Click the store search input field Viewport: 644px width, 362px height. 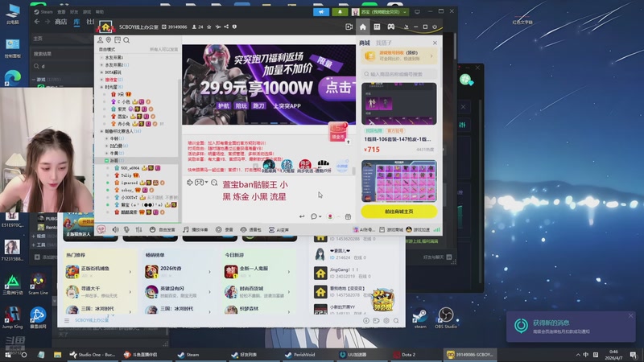click(399, 74)
